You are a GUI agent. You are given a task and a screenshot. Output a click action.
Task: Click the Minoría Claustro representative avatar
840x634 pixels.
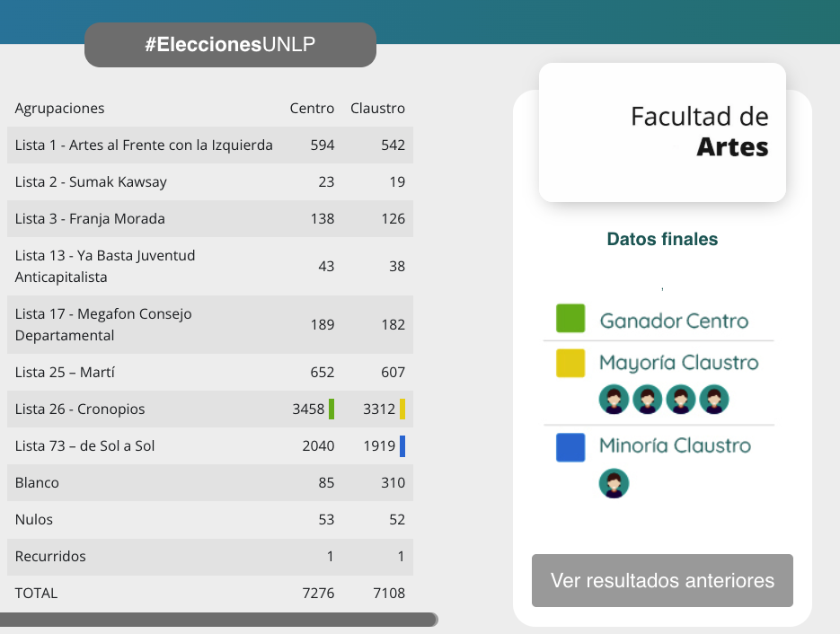click(x=614, y=483)
